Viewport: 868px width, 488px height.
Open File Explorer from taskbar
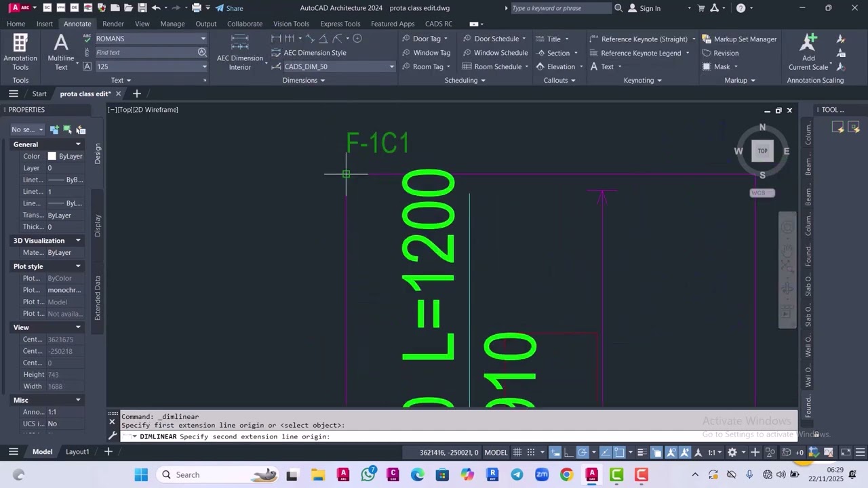318,474
